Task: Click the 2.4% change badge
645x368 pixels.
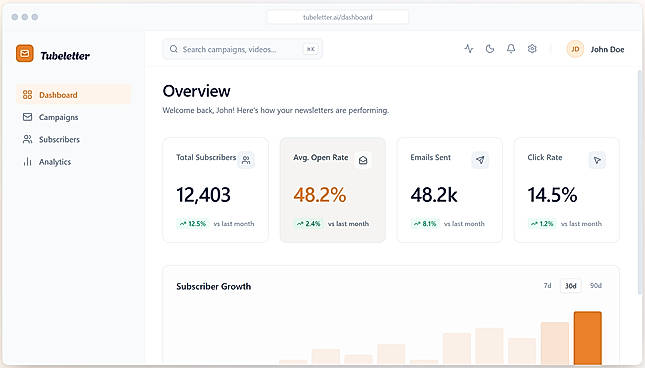Action: [x=309, y=224]
